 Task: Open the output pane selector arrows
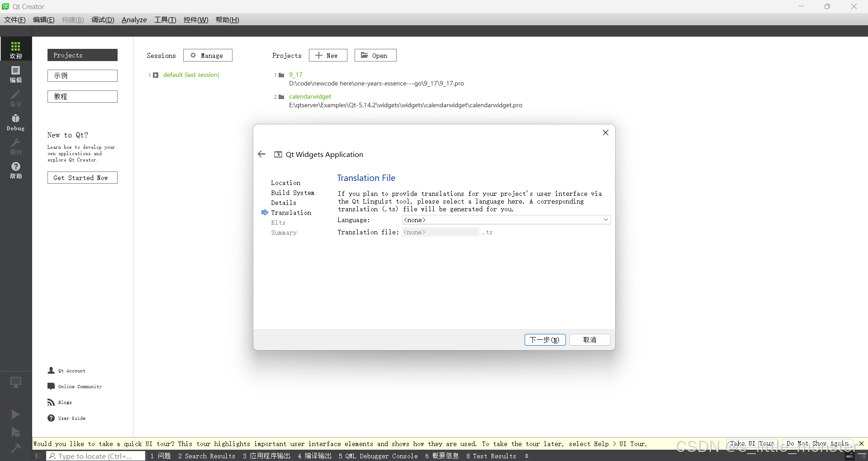click(526, 456)
